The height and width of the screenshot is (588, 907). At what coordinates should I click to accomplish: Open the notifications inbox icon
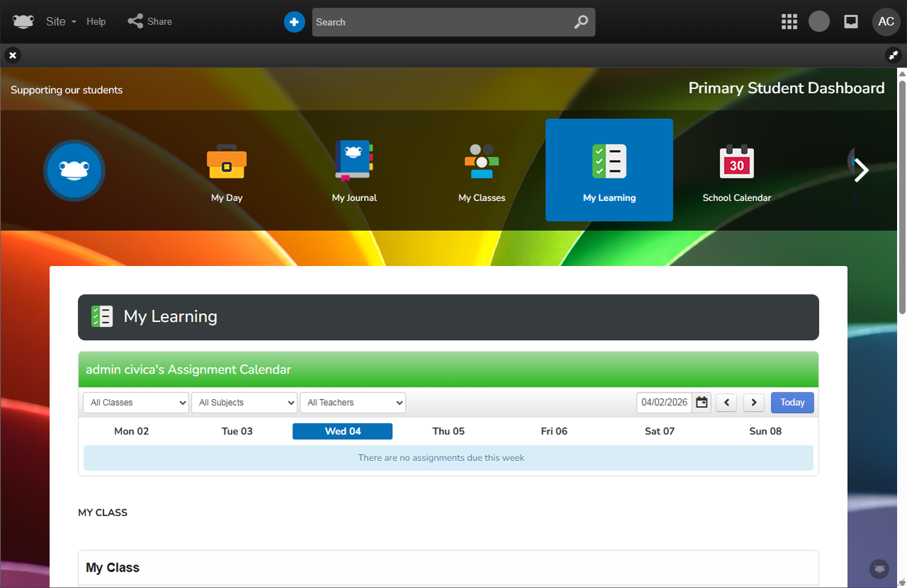(x=851, y=22)
